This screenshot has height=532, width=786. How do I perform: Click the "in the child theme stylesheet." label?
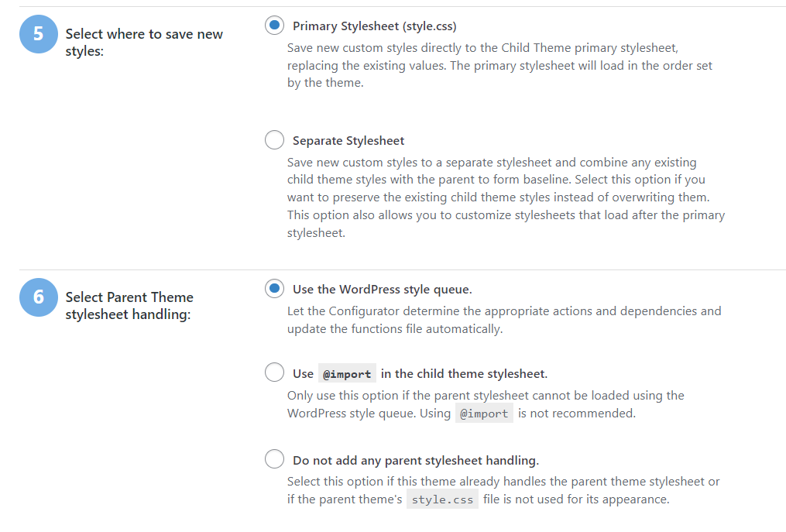[464, 373]
